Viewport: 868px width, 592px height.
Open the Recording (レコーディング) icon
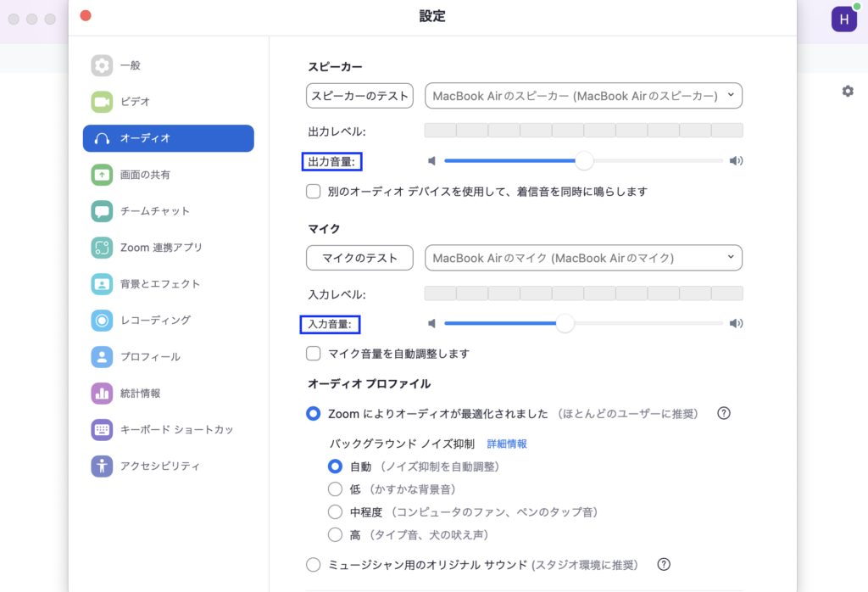pyautogui.click(x=102, y=321)
